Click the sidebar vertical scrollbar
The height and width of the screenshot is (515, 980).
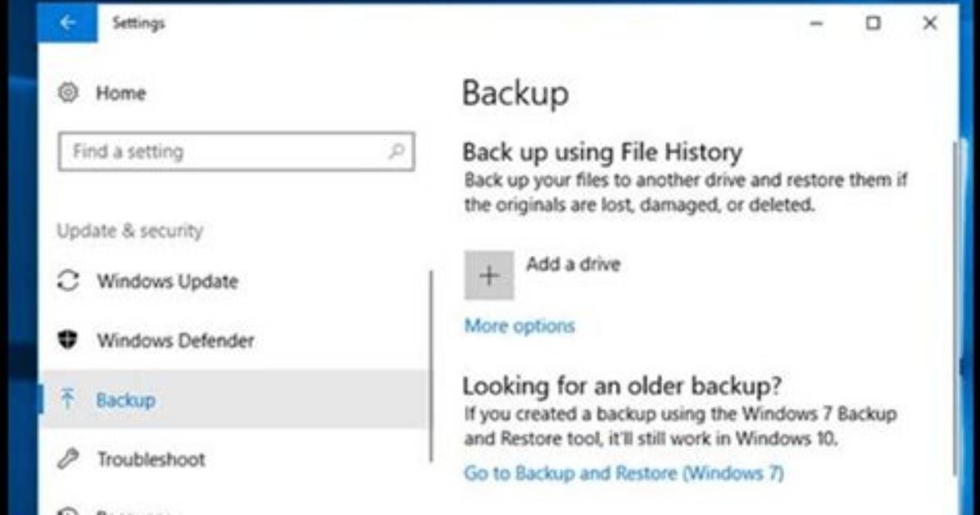coord(431,367)
